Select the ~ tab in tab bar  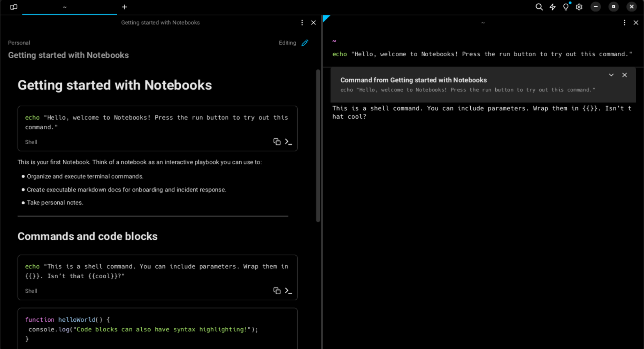[65, 7]
